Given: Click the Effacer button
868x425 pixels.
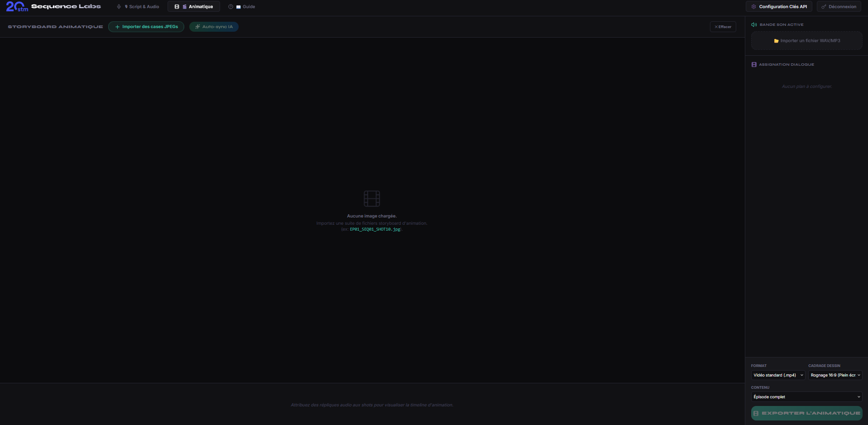Looking at the screenshot, I should click(723, 27).
